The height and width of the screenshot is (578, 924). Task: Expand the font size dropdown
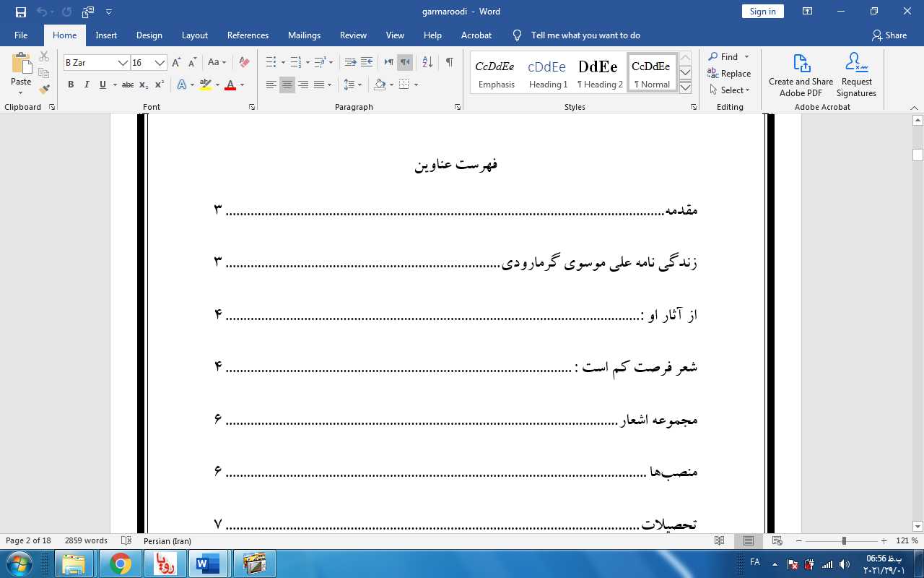[x=160, y=63]
